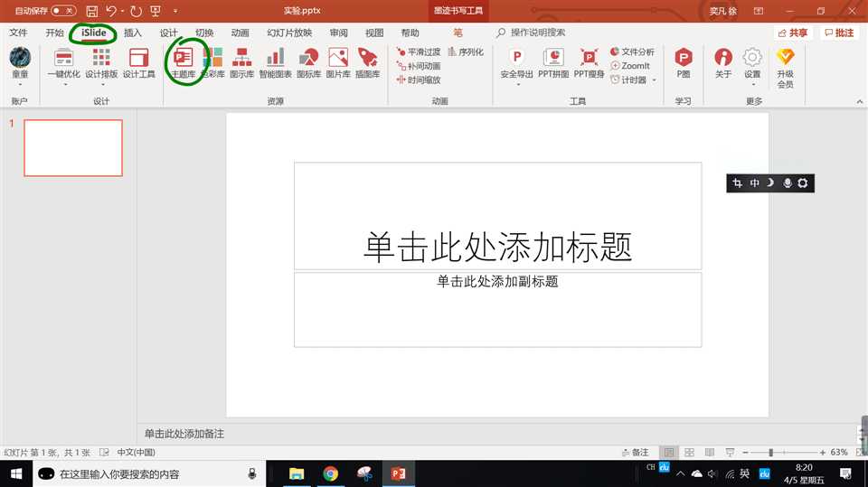Save the presentation with the disk icon
868x487 pixels.
coord(92,11)
